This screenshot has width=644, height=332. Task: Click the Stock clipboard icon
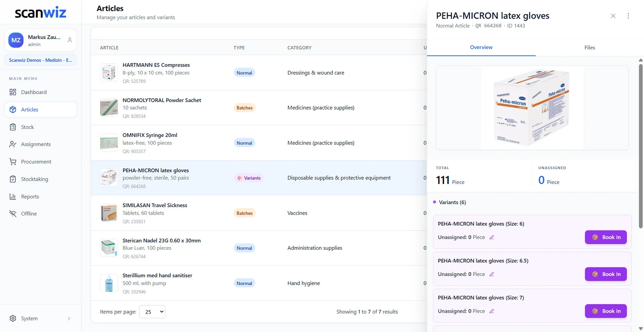13,127
